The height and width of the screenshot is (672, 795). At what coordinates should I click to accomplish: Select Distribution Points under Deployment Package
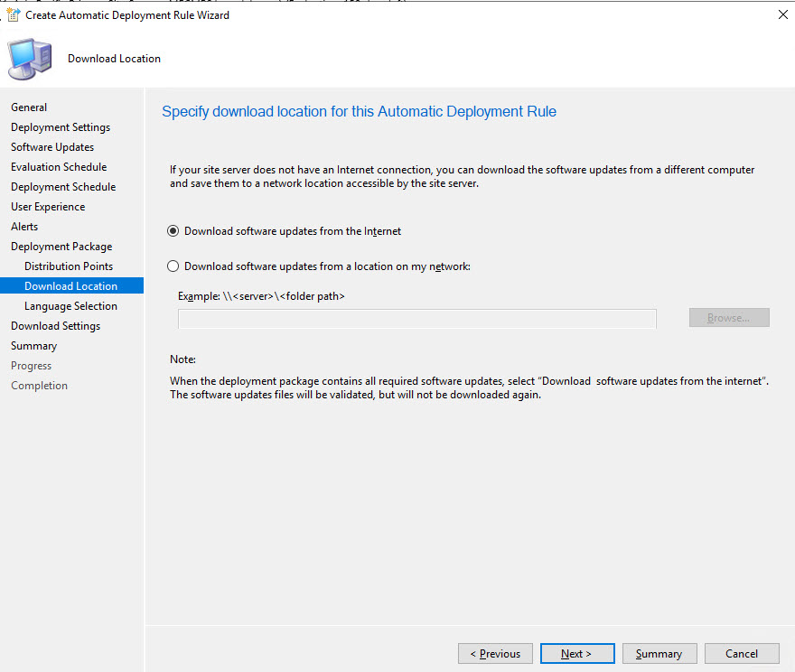coord(69,266)
